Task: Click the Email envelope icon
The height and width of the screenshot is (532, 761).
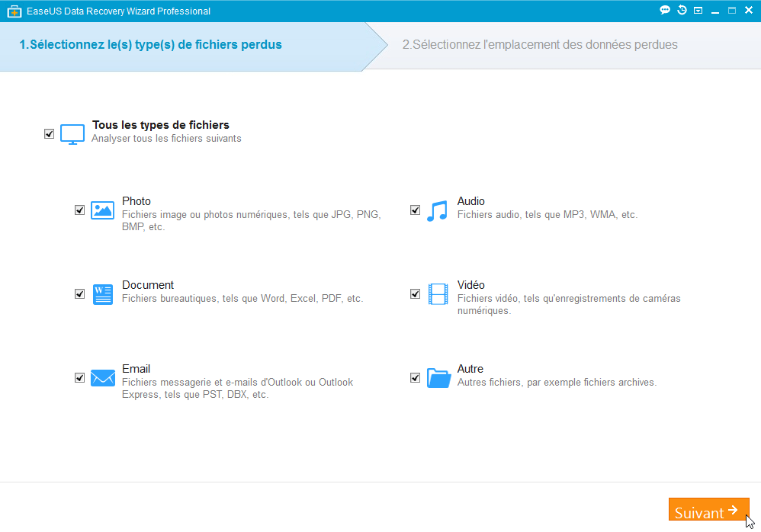Action: click(103, 378)
